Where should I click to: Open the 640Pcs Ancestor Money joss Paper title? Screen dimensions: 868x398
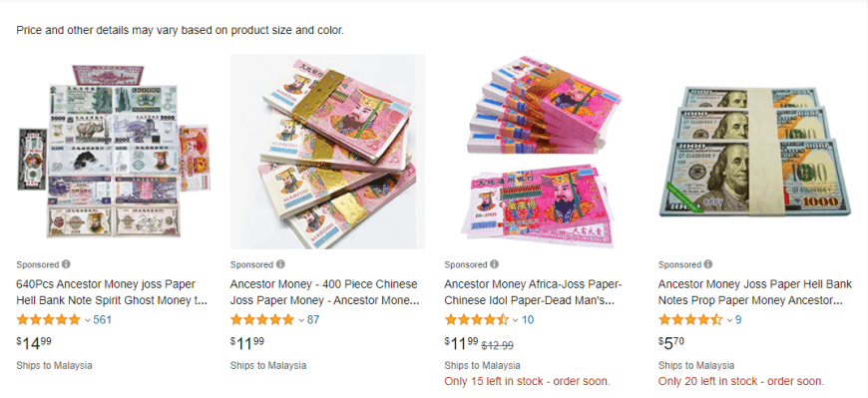pos(112,292)
